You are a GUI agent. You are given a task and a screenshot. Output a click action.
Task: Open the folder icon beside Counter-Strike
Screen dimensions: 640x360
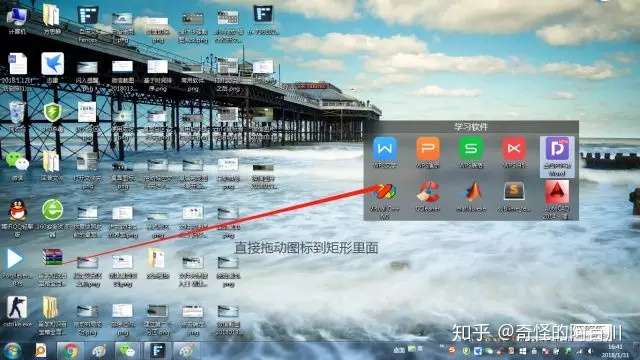[50, 307]
